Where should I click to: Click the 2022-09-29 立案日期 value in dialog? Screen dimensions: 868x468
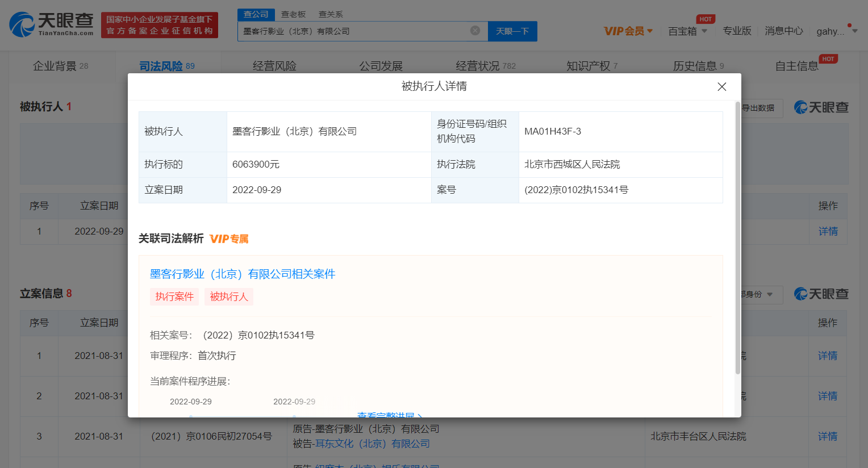(257, 190)
